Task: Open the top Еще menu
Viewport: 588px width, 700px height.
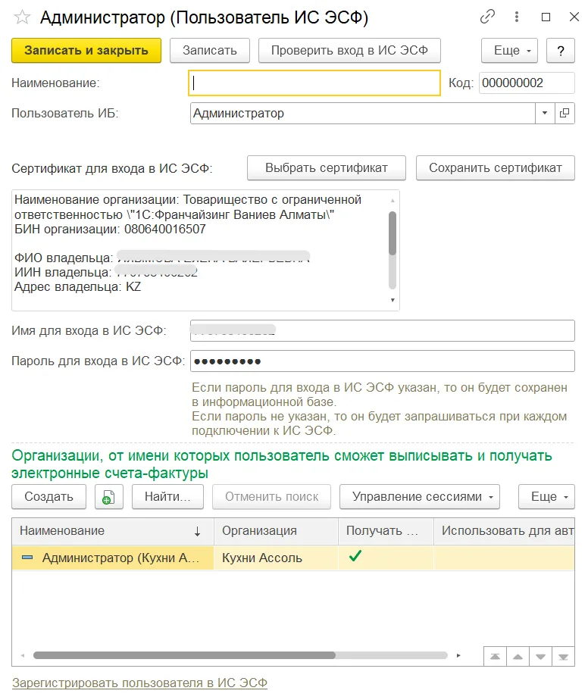Action: 509,51
